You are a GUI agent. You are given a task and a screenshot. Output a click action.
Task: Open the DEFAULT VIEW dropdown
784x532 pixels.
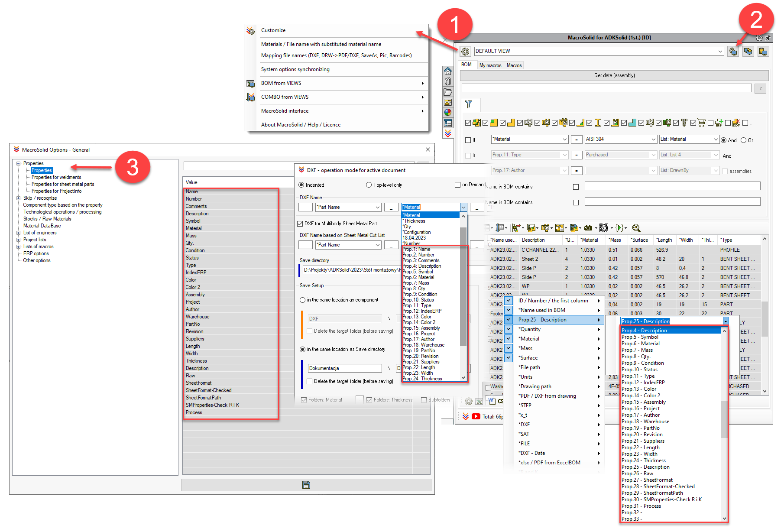click(x=720, y=52)
